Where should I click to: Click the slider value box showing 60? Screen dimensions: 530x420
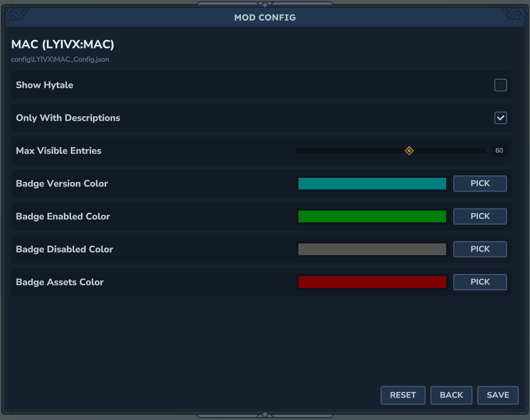click(x=499, y=151)
